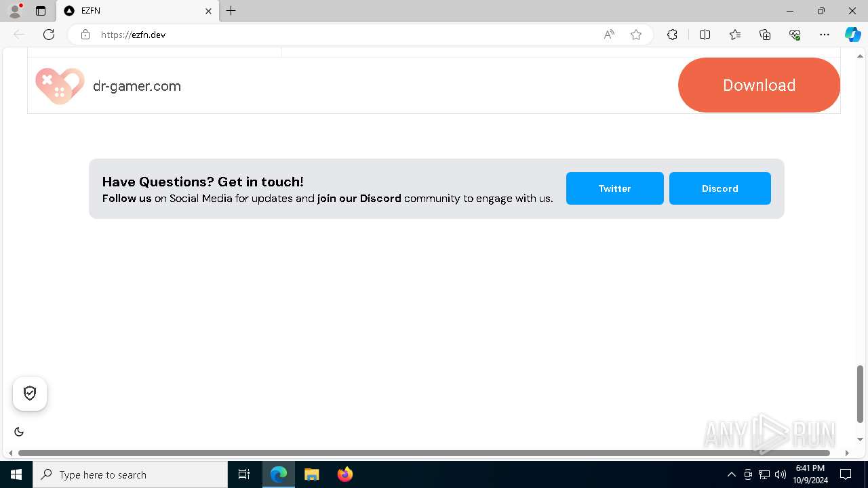
Task: Open the taskbar clock and date
Action: coord(810,474)
